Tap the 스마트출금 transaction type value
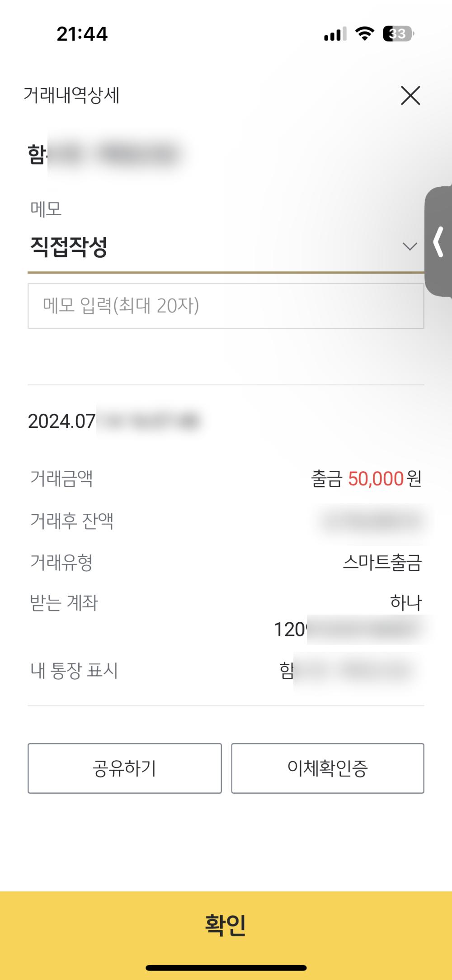Screen dimensions: 452x980 [382, 563]
